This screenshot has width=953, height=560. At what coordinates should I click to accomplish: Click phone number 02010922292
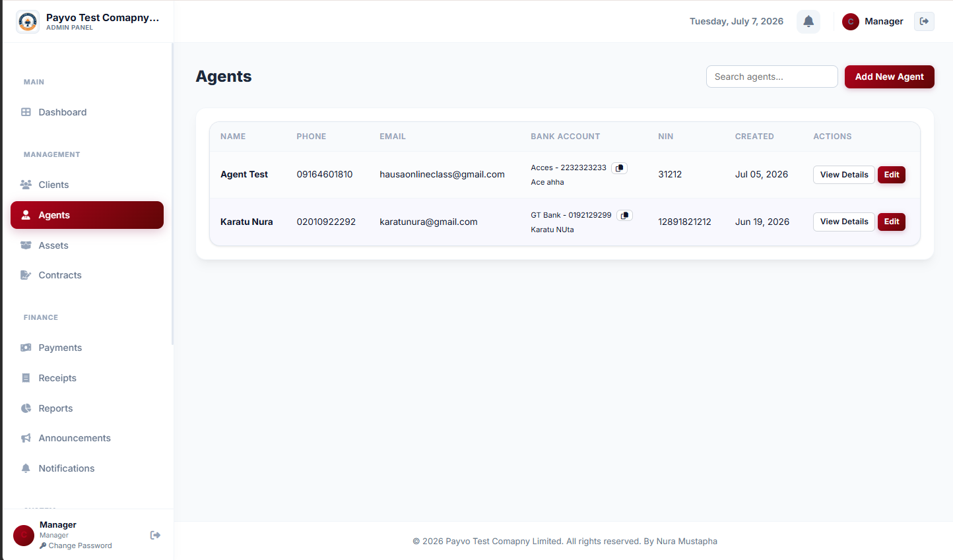click(x=326, y=222)
